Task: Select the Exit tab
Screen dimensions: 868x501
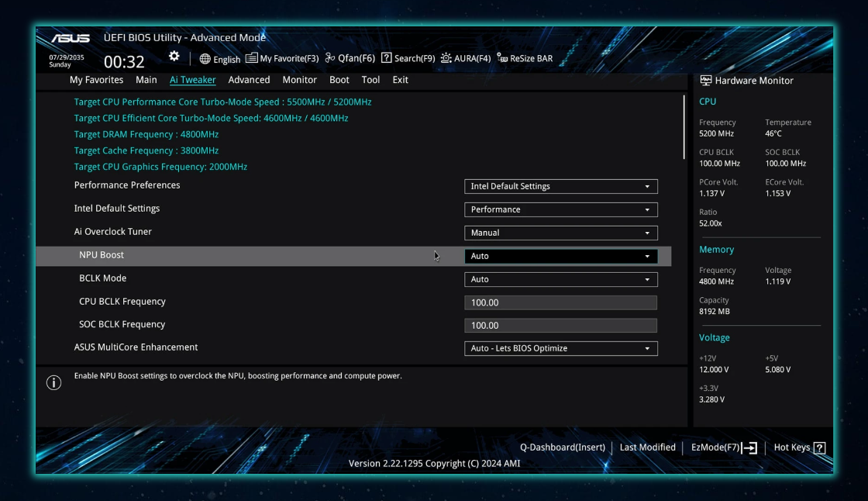Action: (x=400, y=80)
